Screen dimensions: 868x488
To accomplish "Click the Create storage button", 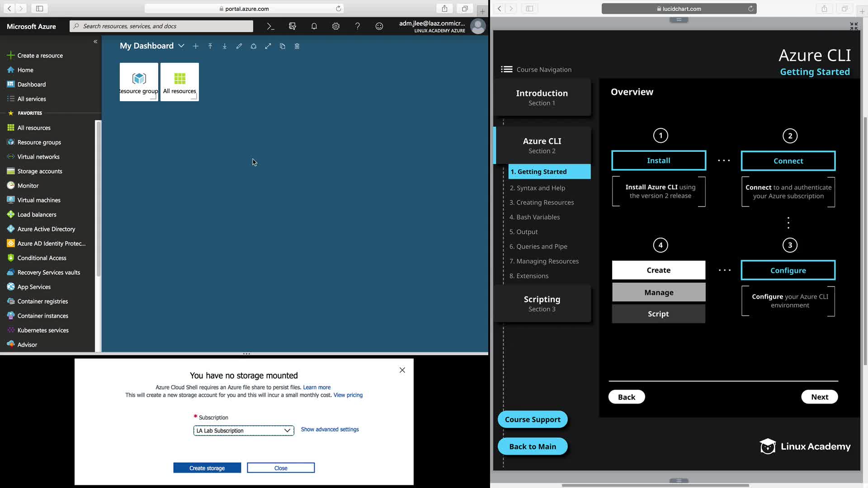I will [207, 468].
